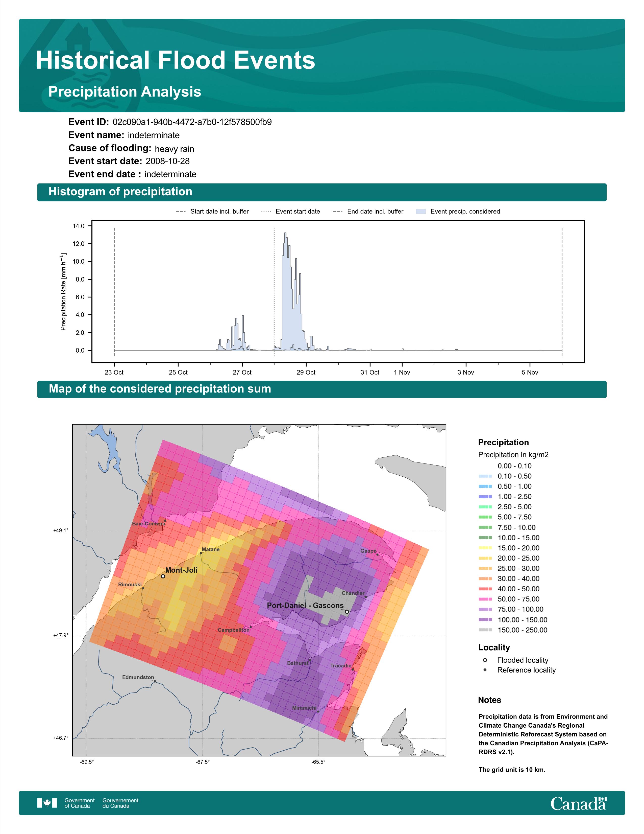
Task: Click the Event start date legend entry
Action: point(291,212)
